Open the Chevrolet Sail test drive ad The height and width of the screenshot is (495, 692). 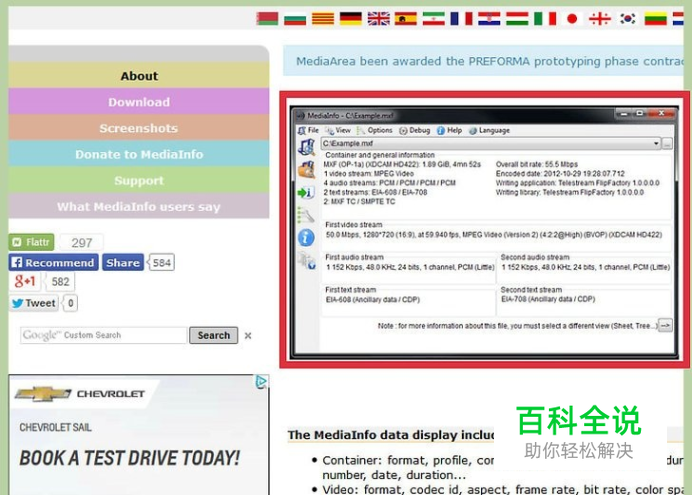[139, 435]
